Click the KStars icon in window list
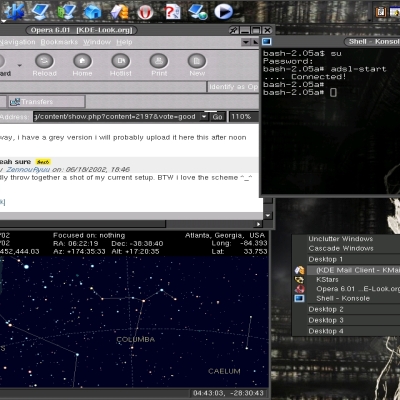 (299, 280)
